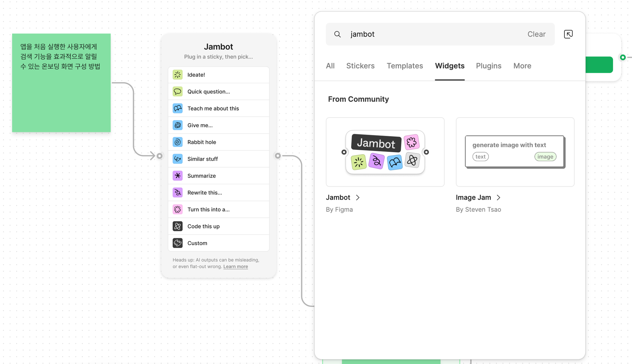Click the search magnifier icon
This screenshot has width=632, height=364.
(x=337, y=34)
